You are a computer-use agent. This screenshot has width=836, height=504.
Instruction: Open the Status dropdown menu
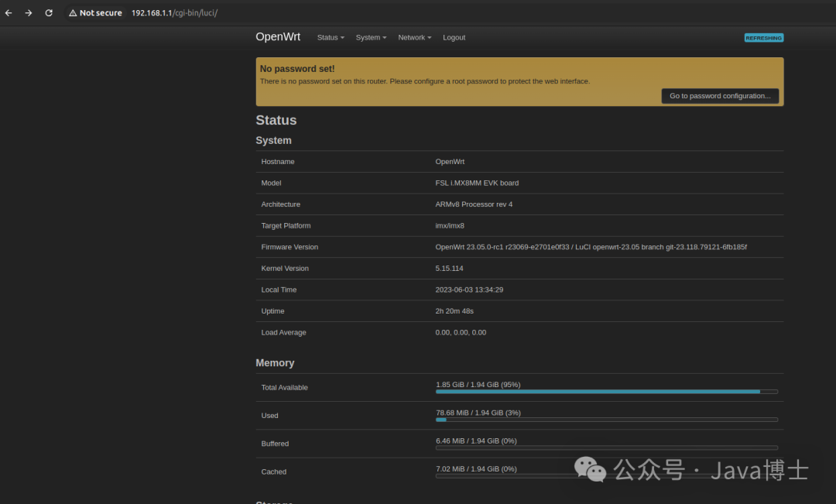pos(330,37)
